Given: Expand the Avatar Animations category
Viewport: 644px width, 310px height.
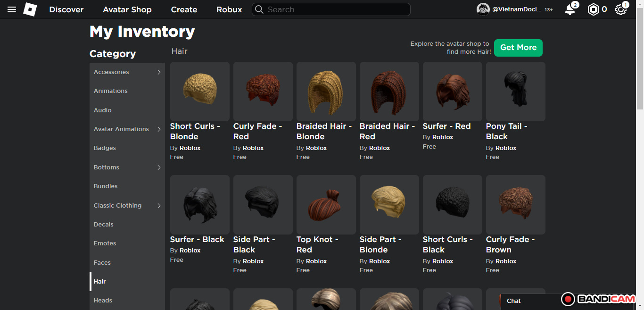Looking at the screenshot, I should (x=159, y=129).
